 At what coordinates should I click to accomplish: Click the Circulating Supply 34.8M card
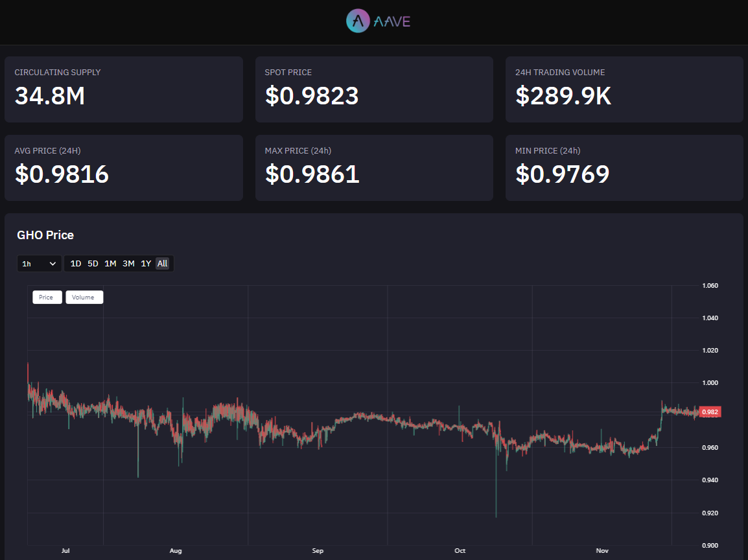tap(124, 89)
